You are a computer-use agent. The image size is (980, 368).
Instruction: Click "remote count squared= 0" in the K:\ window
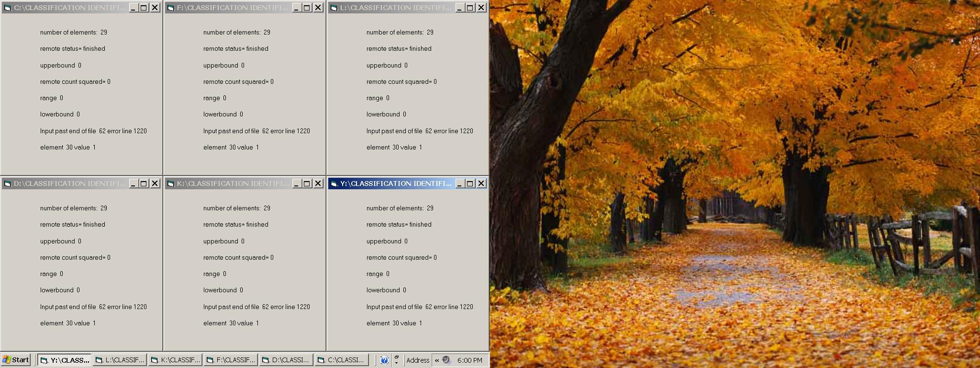tap(239, 257)
